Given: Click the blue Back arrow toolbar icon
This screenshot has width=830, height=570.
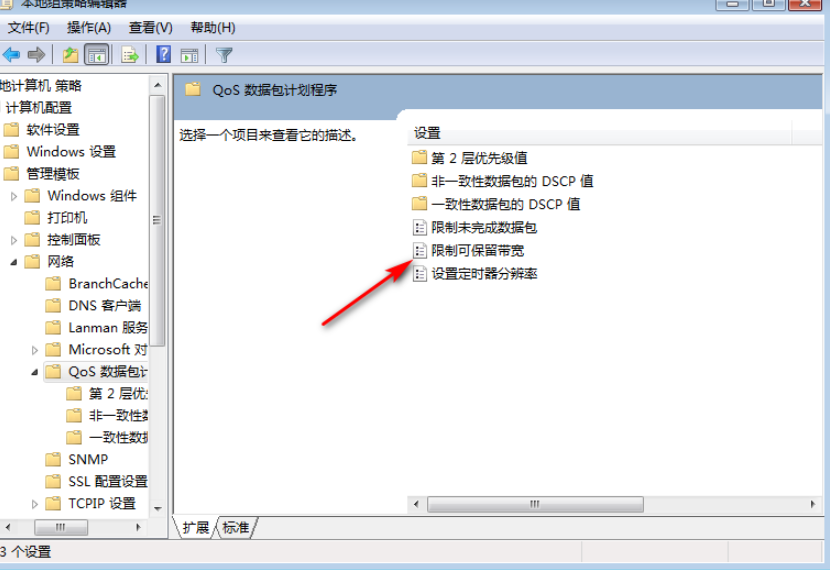Looking at the screenshot, I should tap(11, 55).
